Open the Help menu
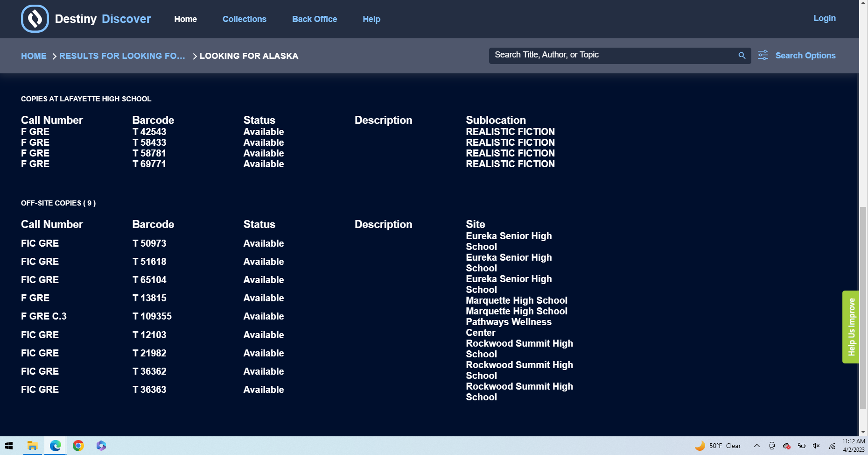The width and height of the screenshot is (868, 455). pyautogui.click(x=371, y=19)
